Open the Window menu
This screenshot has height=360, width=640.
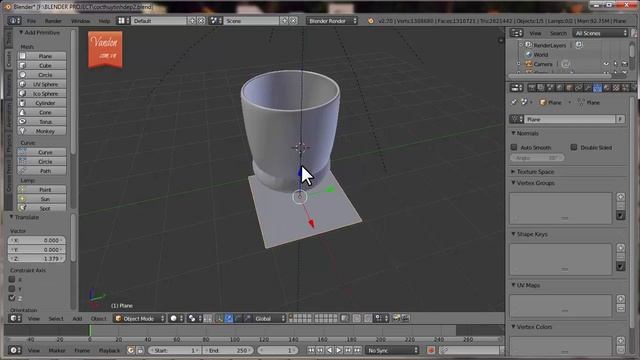(x=80, y=20)
